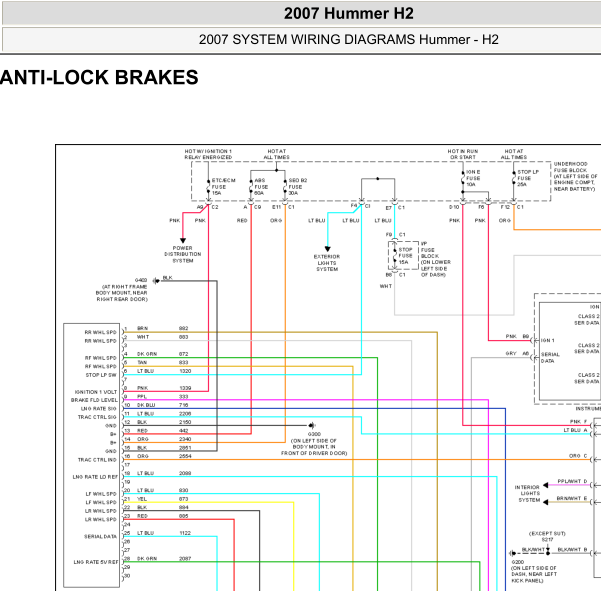601x591 pixels.
Task: Click circuit number "1122"
Action: (x=185, y=533)
